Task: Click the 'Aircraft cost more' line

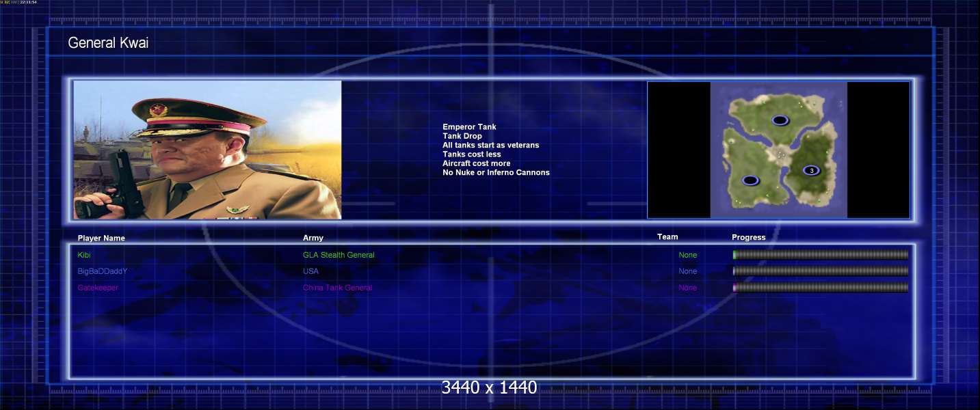Action: [476, 163]
